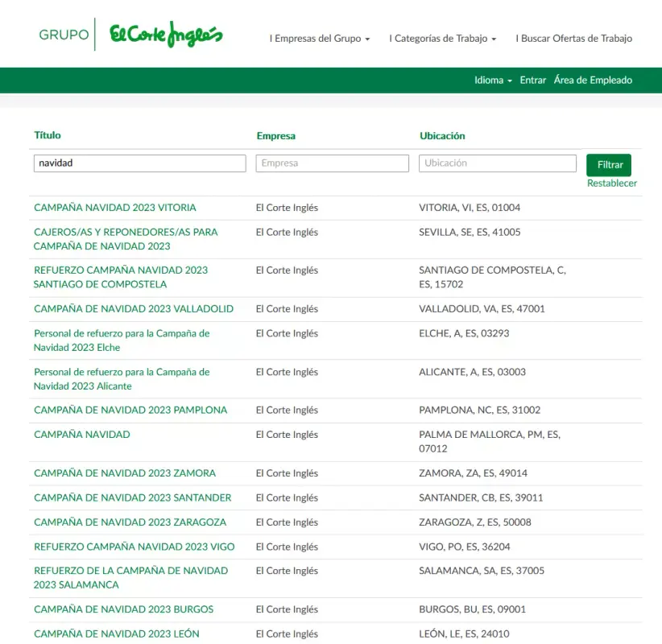This screenshot has width=662, height=644.
Task: Click El Corte Inglés company in Vitoria row
Action: [287, 208]
